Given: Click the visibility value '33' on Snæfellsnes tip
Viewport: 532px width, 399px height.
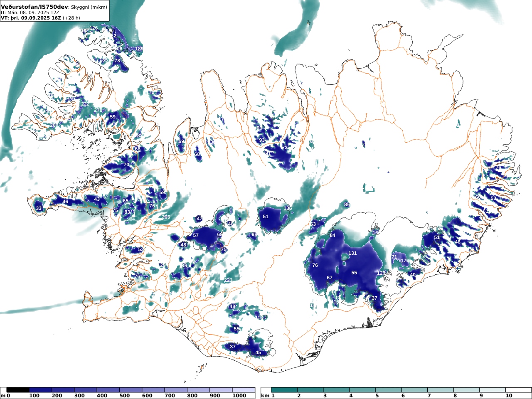Looking at the screenshot, I should (39, 208).
